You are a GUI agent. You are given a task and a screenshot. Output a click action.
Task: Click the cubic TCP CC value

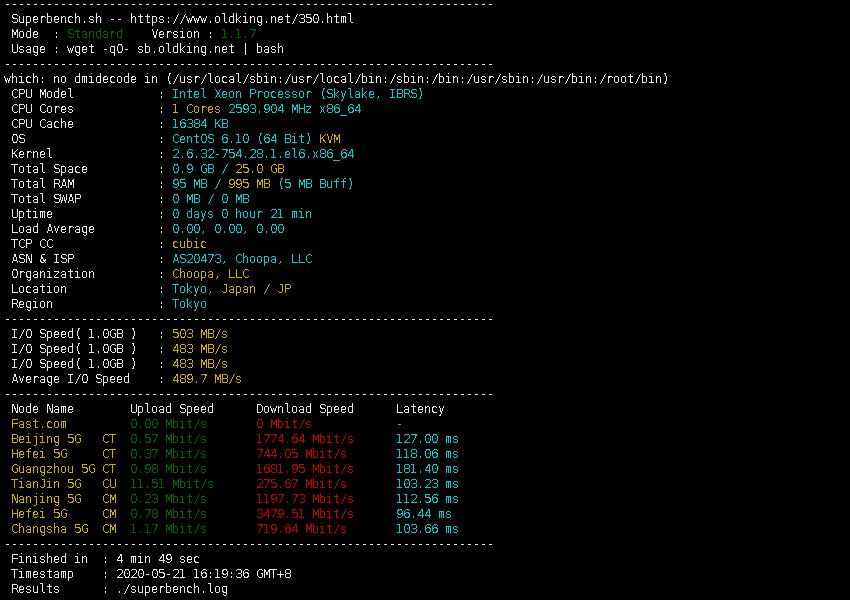click(x=189, y=244)
